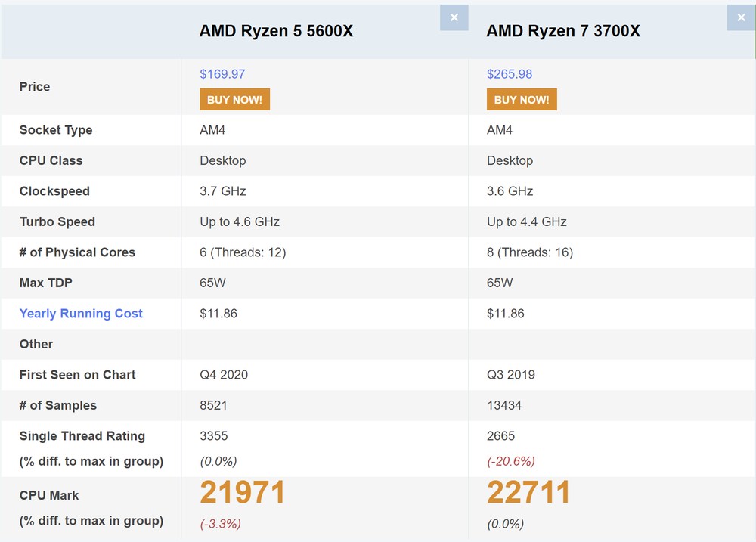Select the # of Physical Cores row label

(x=77, y=252)
